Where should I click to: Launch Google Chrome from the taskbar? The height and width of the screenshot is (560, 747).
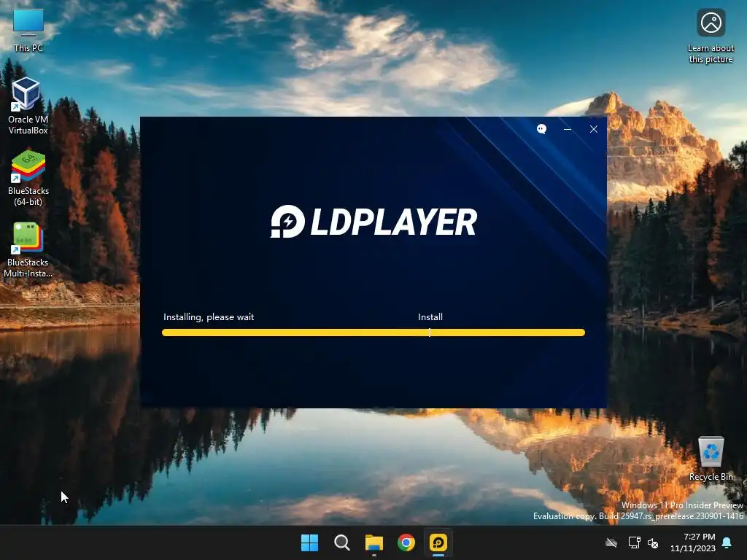(406, 542)
